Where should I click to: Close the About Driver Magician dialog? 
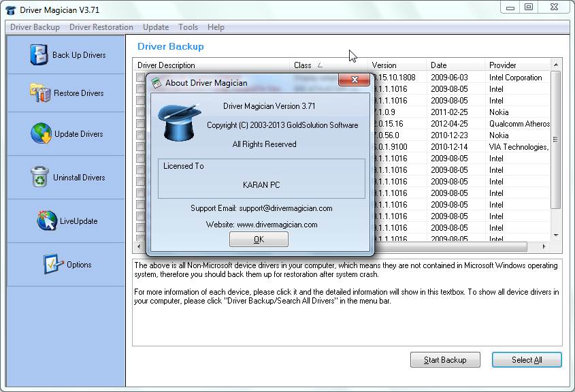pyautogui.click(x=355, y=80)
